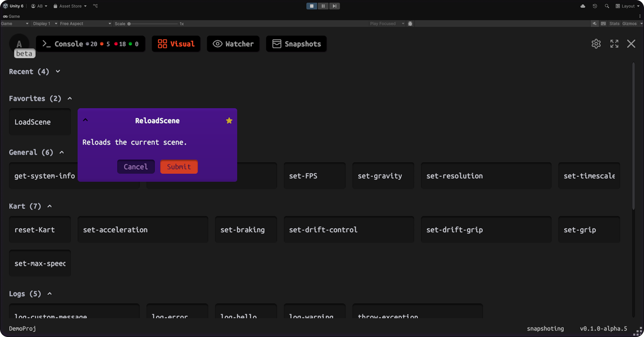Image resolution: width=644 pixels, height=337 pixels.
Task: Click the step forward playback button
Action: 334,6
